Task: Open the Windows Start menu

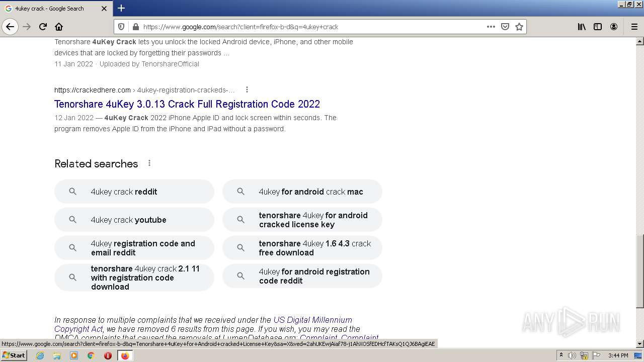Action: (14, 355)
